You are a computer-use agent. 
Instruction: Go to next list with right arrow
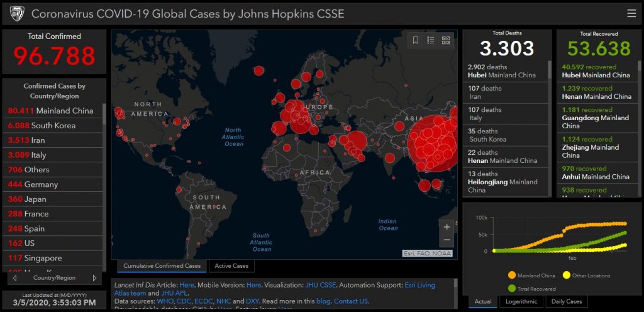point(94,277)
